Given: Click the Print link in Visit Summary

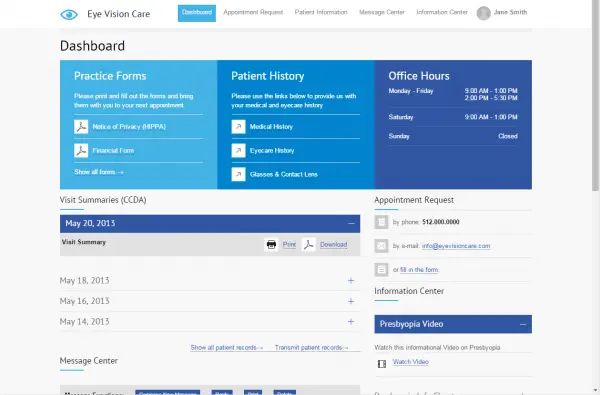Looking at the screenshot, I should [x=289, y=245].
